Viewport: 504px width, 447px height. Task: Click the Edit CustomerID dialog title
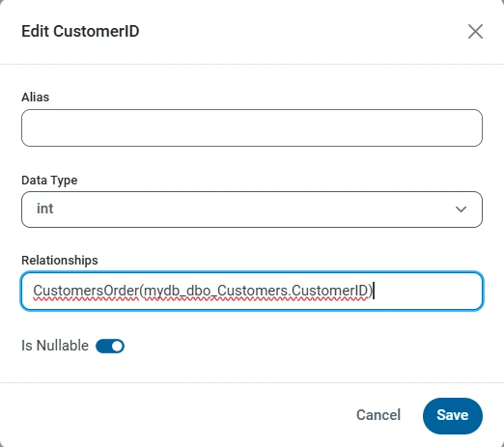[x=80, y=32]
